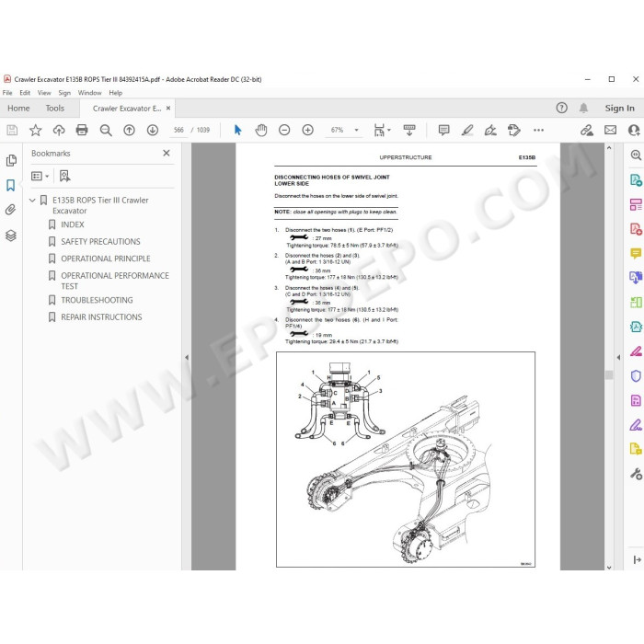Screen dimensions: 644x644
Task: Click the vertical scrollbar down arrow
Action: 609,568
